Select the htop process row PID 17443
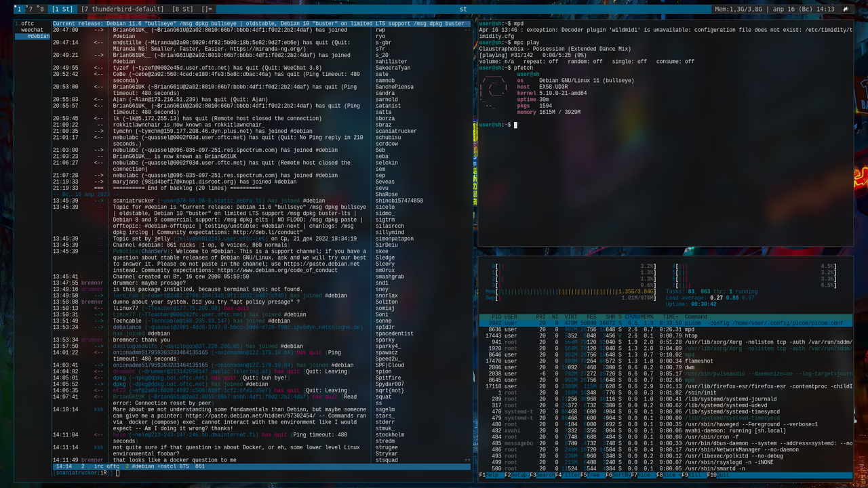 pyautogui.click(x=666, y=335)
